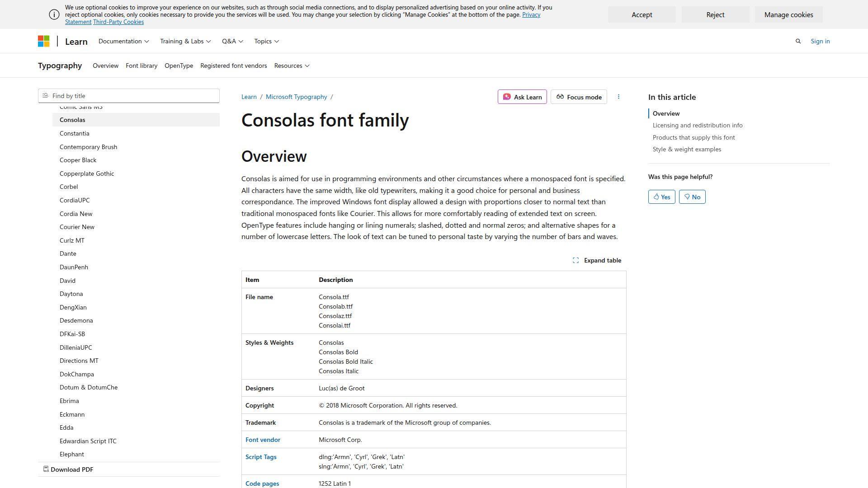This screenshot has width=868, height=488.
Task: Click the Microsoft logo icon
Action: 43,41
